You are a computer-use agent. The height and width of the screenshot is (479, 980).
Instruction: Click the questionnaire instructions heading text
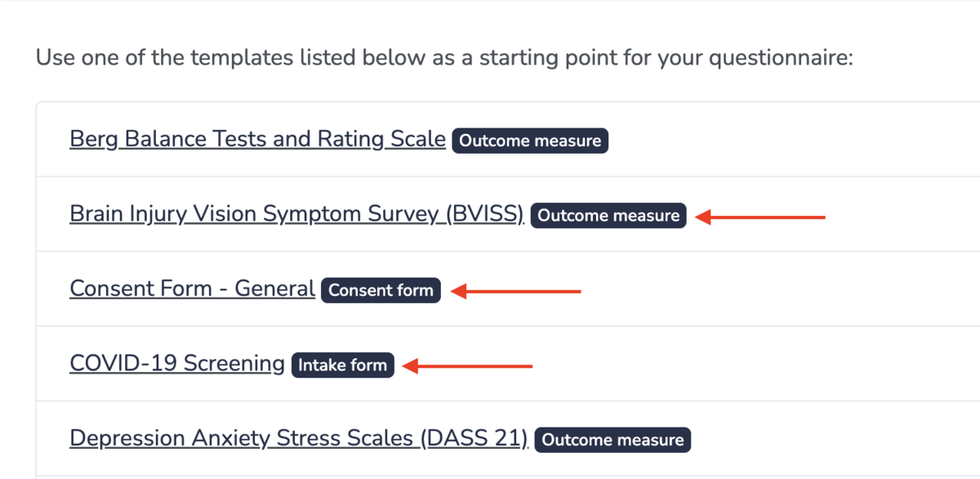(444, 57)
